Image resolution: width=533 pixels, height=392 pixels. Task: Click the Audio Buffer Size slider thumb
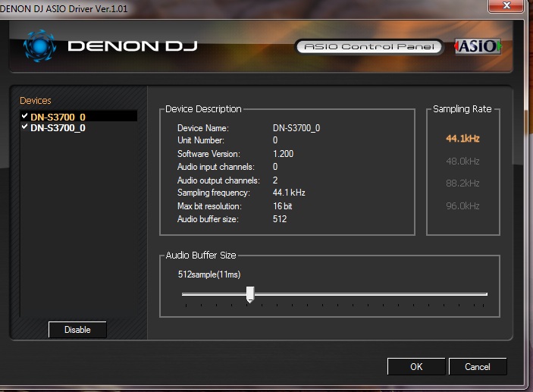click(249, 294)
